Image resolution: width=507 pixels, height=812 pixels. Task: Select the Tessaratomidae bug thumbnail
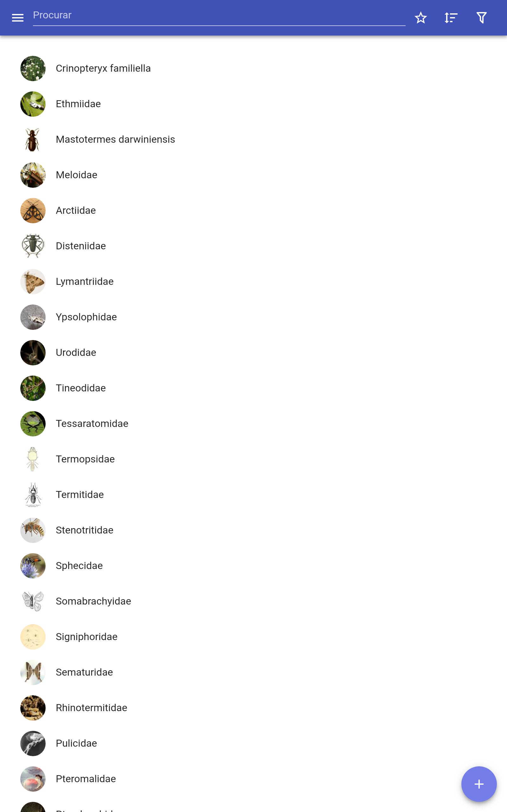click(33, 424)
